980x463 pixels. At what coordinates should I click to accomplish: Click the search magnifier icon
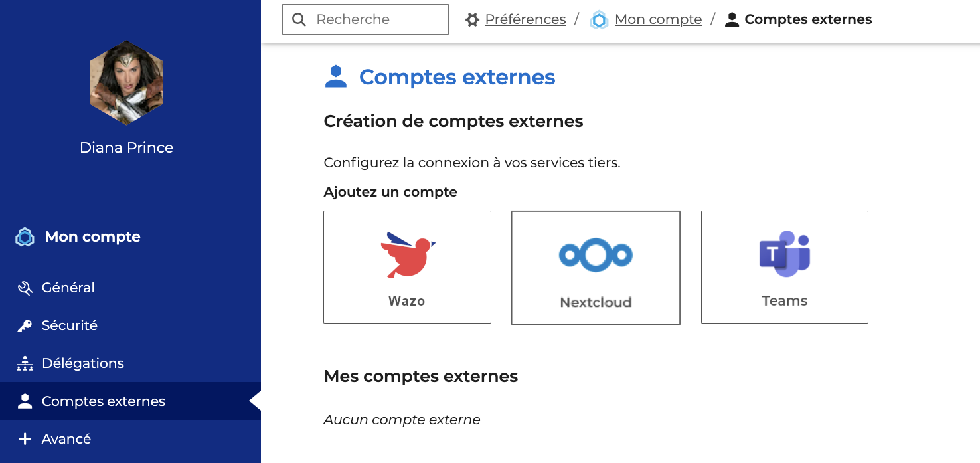(299, 20)
